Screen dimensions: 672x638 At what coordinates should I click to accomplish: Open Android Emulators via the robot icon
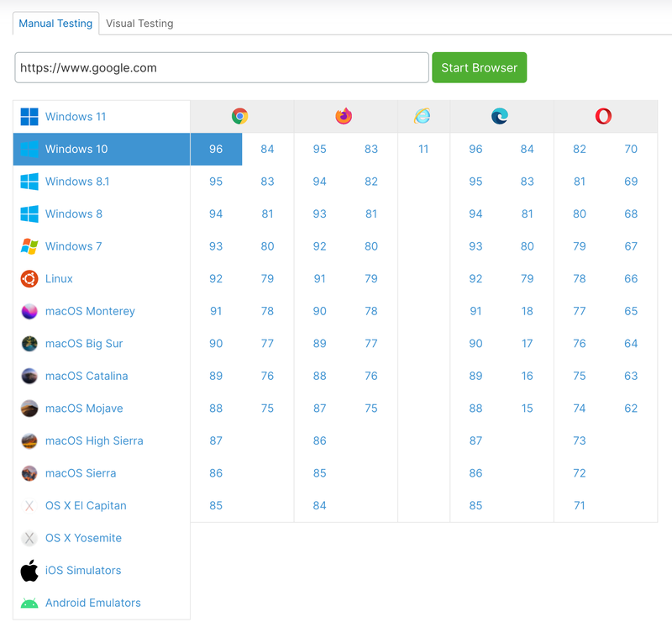coord(29,604)
